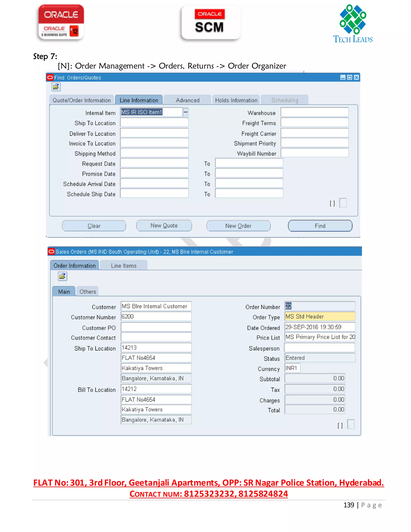Viewport: 411px width, 532px height.
Task: Switch to Line Items tab
Action: tap(123, 266)
